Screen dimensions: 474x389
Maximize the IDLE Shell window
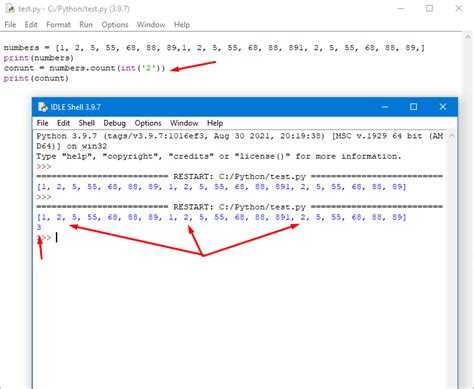tap(413, 107)
